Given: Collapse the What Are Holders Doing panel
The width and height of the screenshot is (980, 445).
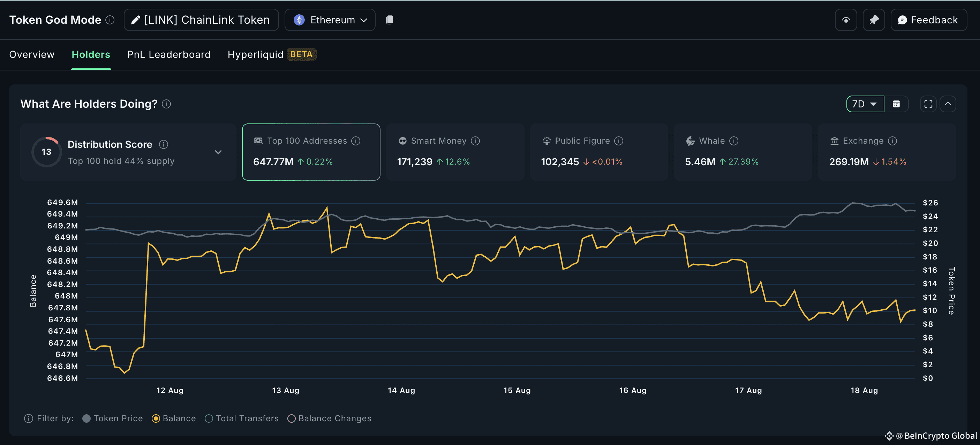Looking at the screenshot, I should tap(948, 104).
